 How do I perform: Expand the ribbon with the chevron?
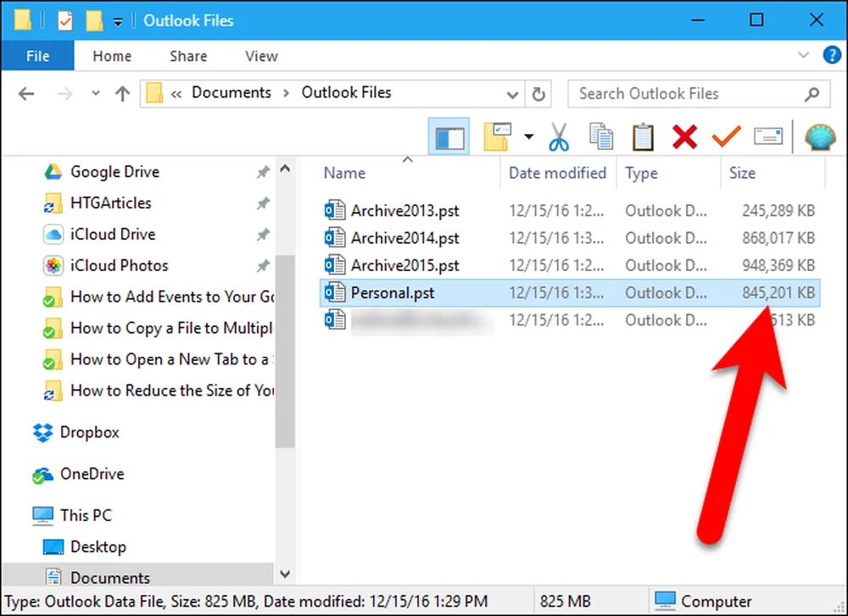click(804, 55)
